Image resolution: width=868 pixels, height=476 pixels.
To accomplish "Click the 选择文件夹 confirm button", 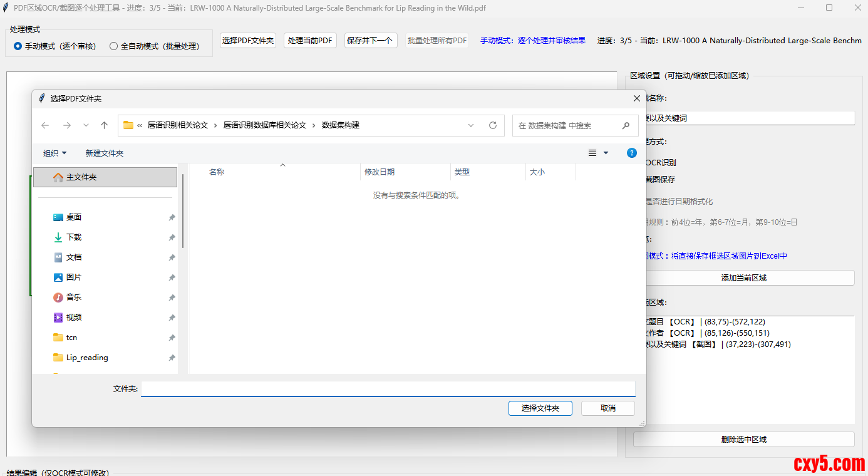I will [540, 408].
